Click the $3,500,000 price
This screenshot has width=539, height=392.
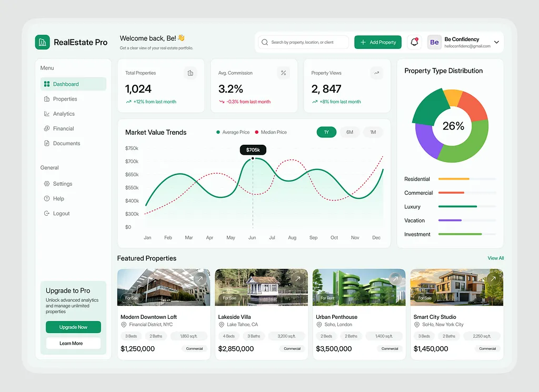click(334, 349)
